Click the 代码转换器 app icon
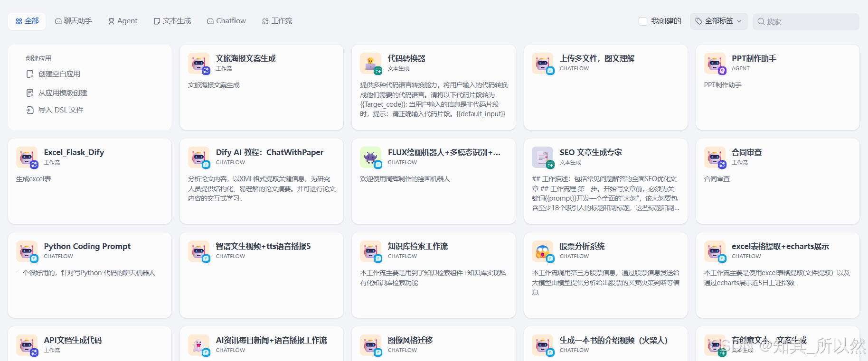The height and width of the screenshot is (361, 868). (x=370, y=63)
